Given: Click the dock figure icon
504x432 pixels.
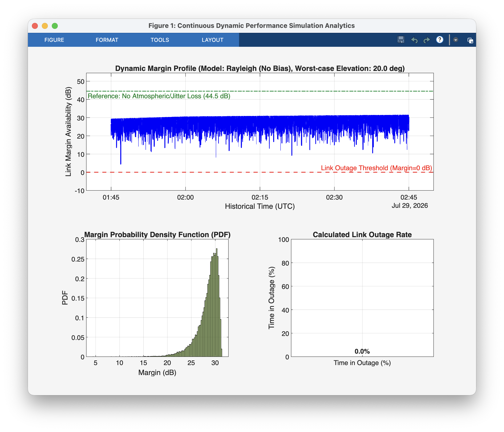Looking at the screenshot, I should pyautogui.click(x=470, y=40).
